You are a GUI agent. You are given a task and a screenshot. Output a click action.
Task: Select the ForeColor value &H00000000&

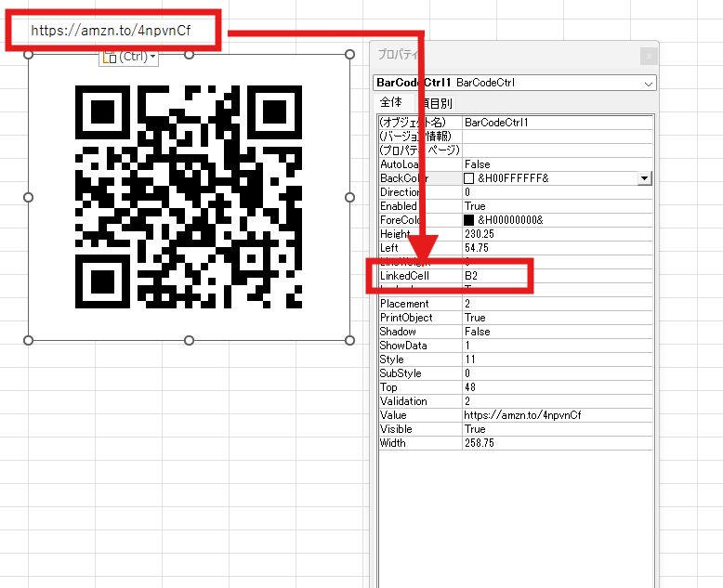[x=510, y=220]
